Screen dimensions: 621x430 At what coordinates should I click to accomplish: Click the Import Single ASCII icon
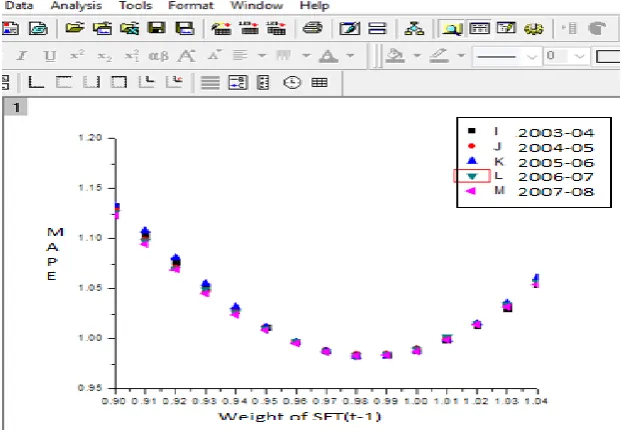(249, 29)
